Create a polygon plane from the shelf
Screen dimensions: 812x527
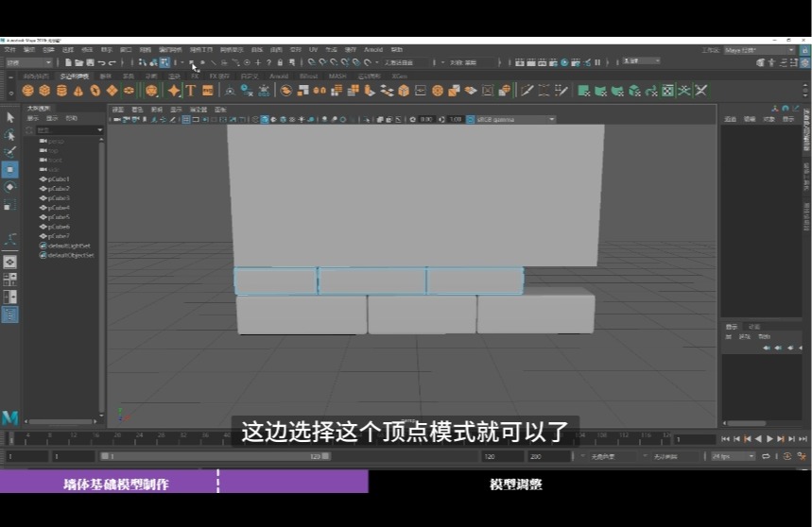[112, 91]
